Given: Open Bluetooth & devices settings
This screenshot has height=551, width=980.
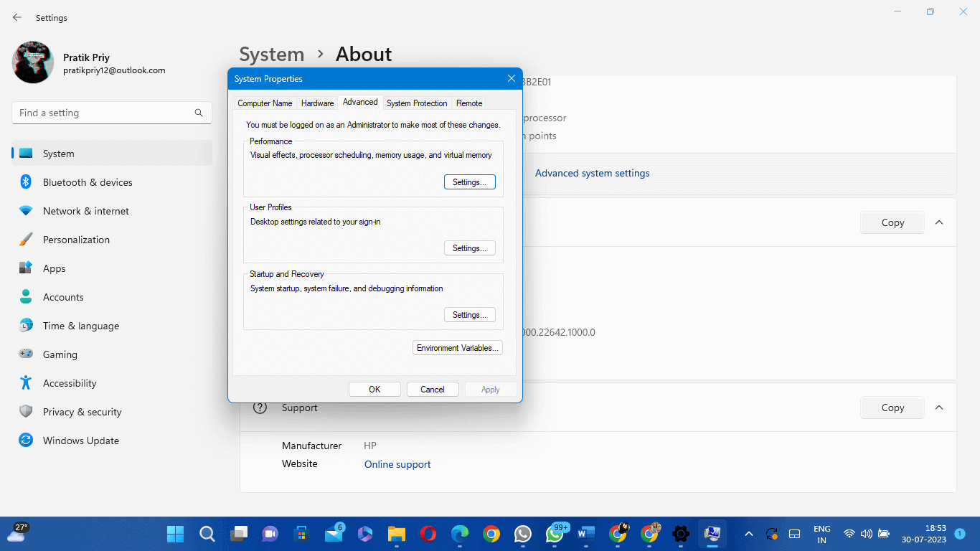Looking at the screenshot, I should (87, 182).
